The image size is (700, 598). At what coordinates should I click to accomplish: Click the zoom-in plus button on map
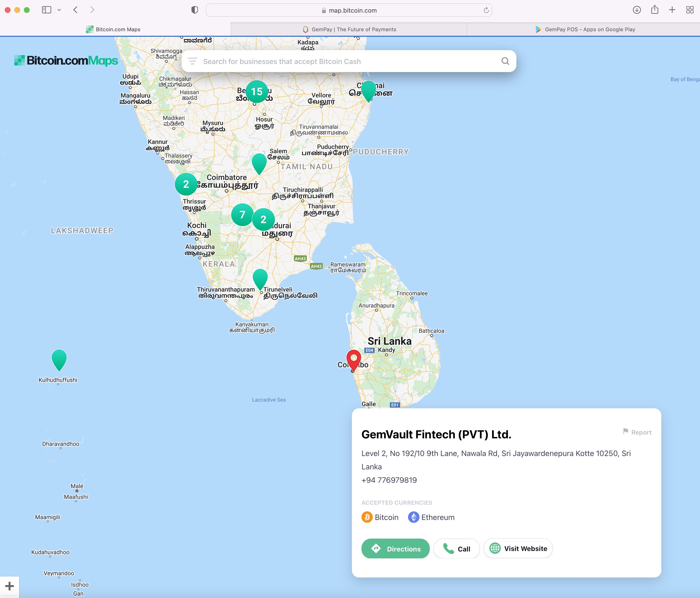(x=10, y=586)
